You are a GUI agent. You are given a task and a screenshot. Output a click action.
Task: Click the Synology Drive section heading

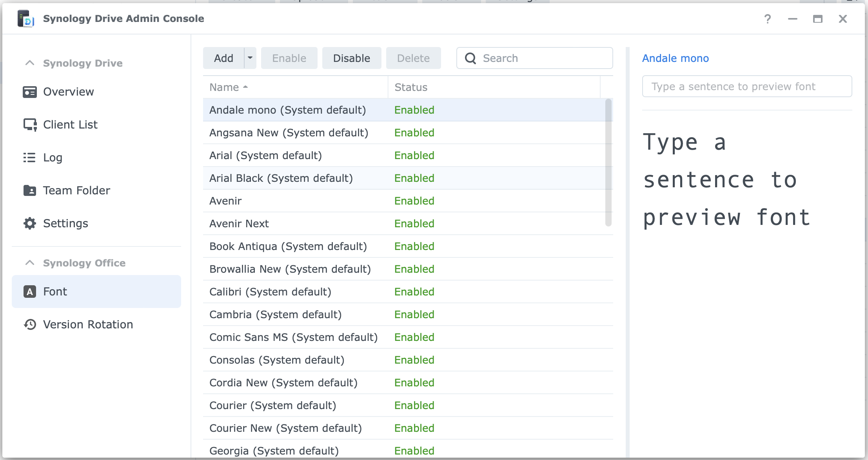(83, 63)
